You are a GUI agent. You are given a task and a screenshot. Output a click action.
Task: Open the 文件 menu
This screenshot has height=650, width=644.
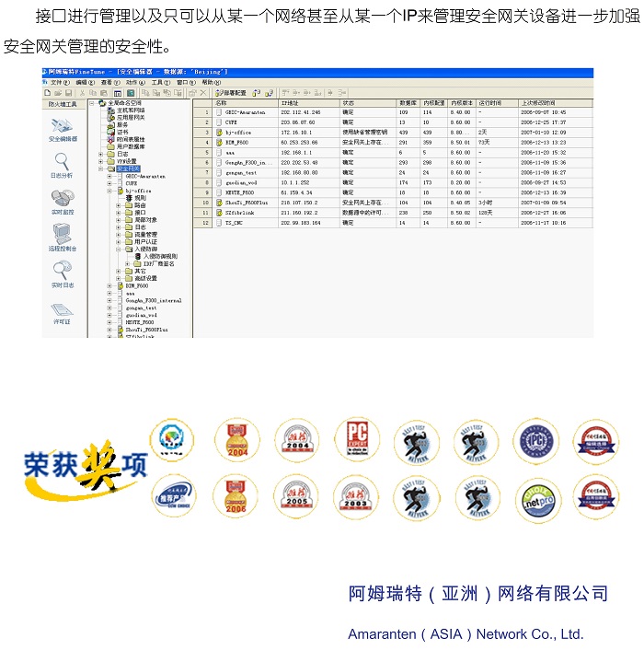coord(61,83)
